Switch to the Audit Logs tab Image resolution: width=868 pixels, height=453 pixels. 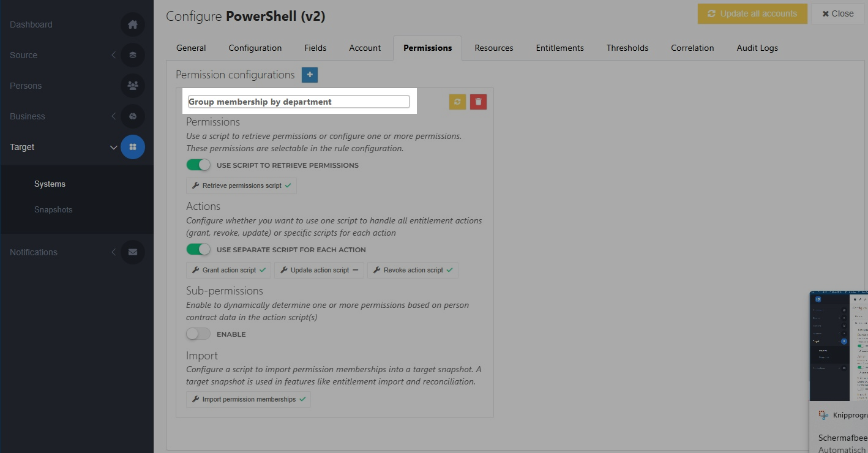(757, 48)
